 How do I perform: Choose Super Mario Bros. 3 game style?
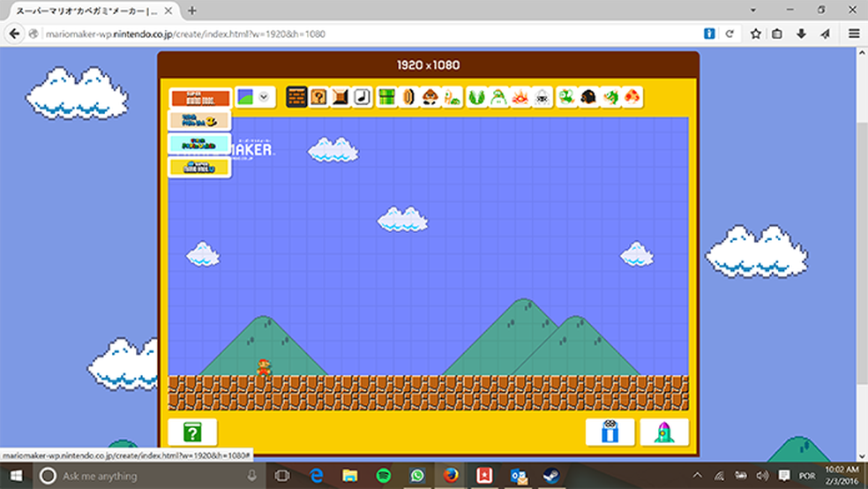pos(199,121)
